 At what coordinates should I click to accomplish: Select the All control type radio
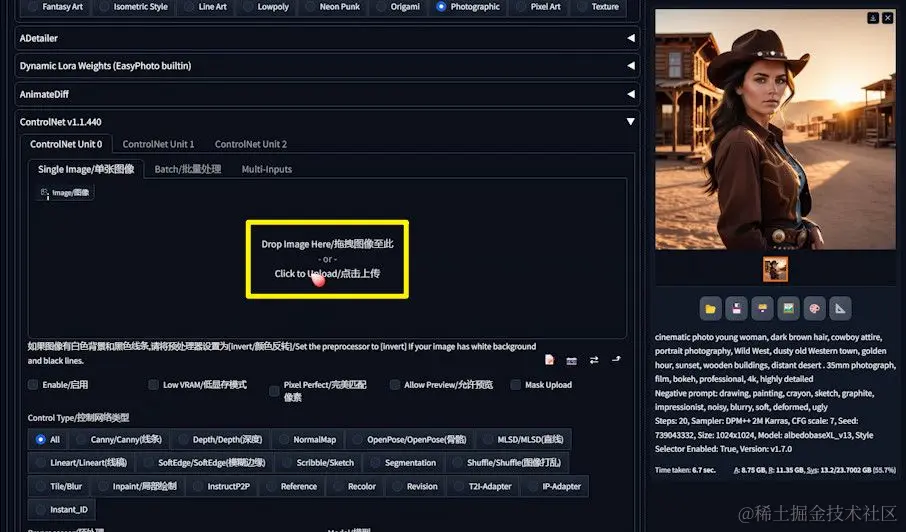(47, 440)
